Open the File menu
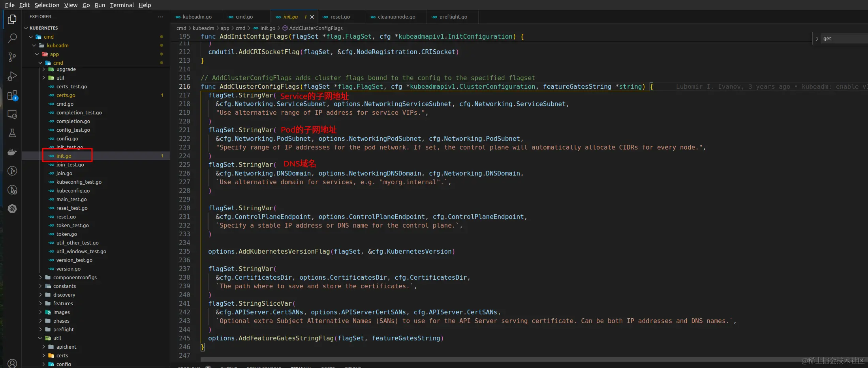 10,5
